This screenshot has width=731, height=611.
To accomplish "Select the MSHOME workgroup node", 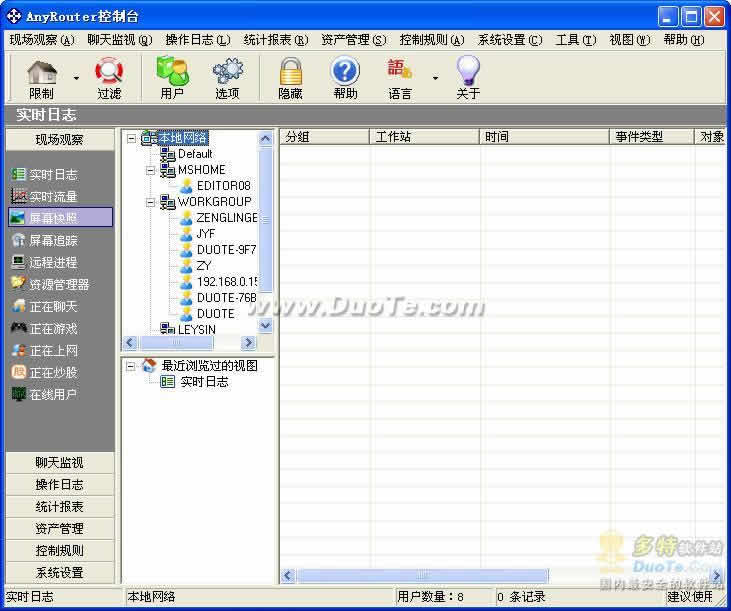I will coord(201,170).
